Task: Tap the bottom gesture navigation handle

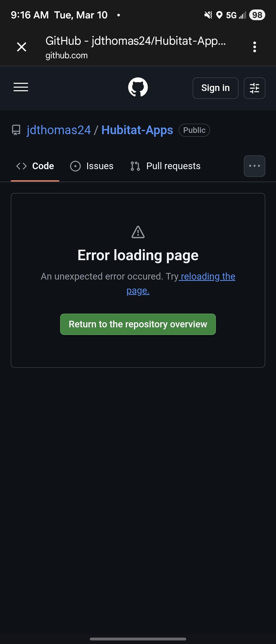Action: point(138,639)
